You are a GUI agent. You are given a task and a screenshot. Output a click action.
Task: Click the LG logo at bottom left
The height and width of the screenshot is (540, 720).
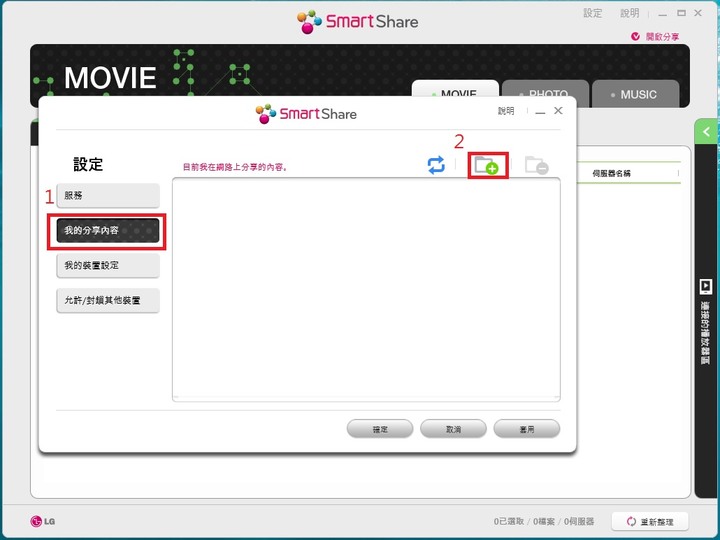coord(43,522)
